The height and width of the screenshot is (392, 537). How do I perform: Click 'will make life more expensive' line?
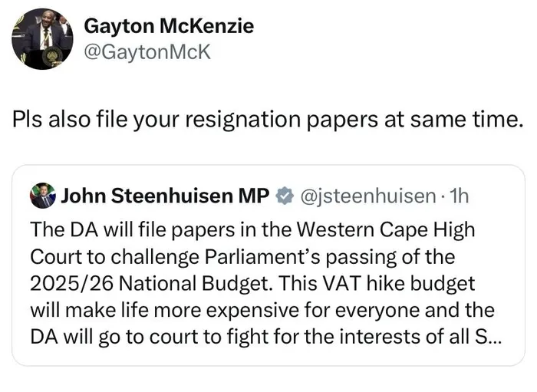262,310
